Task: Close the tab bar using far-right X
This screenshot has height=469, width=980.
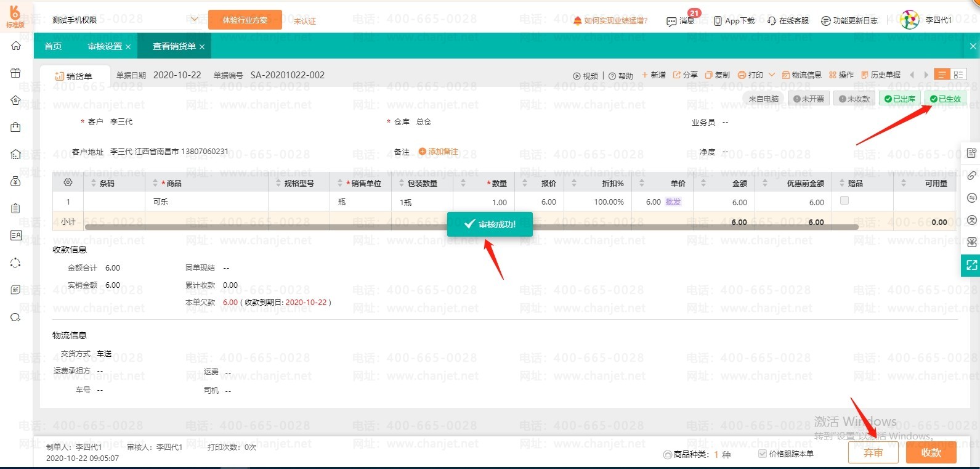Action: coord(973,46)
